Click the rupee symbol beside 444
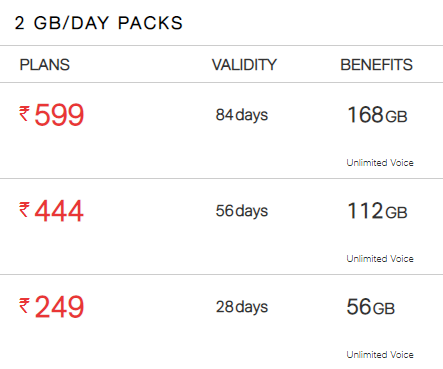Viewport: 443px width, 369px height. point(24,209)
